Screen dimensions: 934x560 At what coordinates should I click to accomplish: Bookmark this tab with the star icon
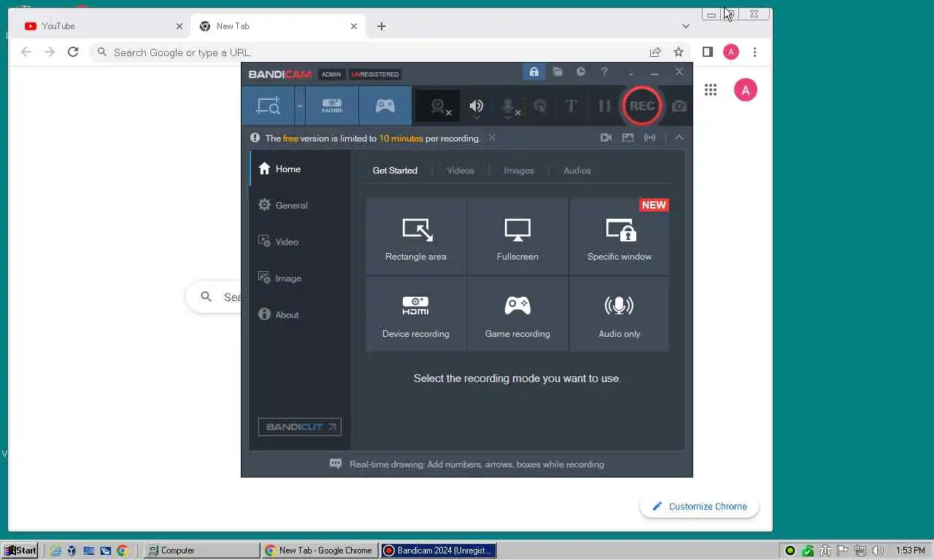[679, 52]
